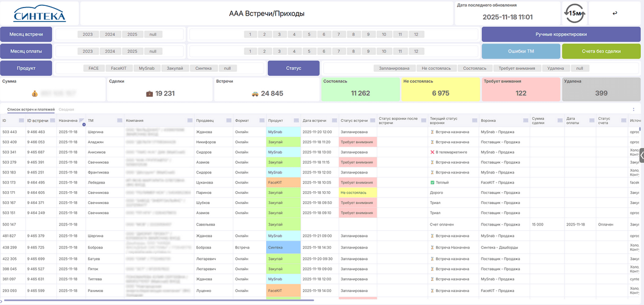The height and width of the screenshot is (305, 644).
Task: Switch to the Сводная tab
Action: click(x=66, y=109)
